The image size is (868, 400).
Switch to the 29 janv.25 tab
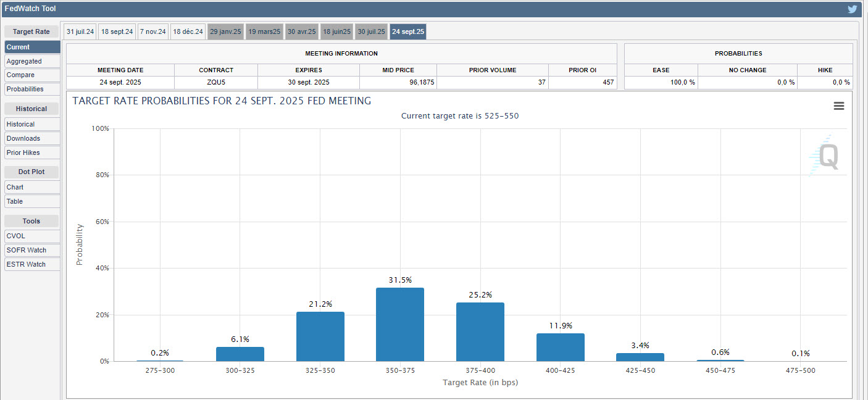tap(225, 31)
